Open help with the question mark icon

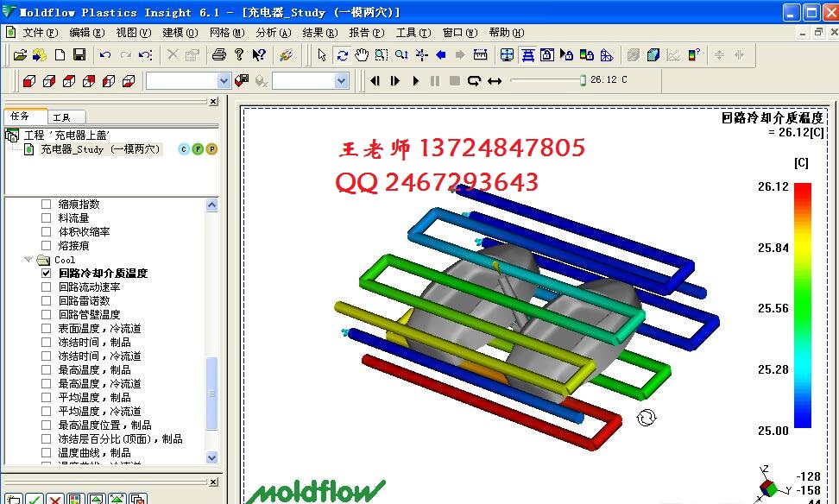click(238, 54)
